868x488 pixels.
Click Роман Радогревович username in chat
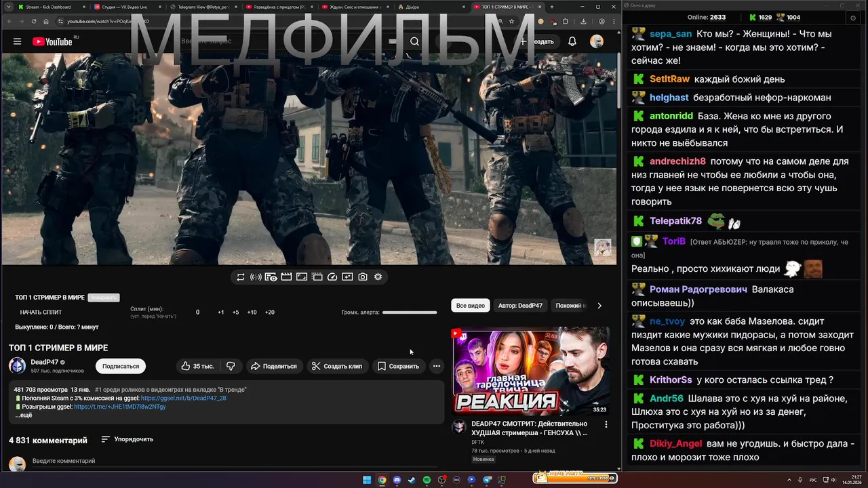coord(698,289)
